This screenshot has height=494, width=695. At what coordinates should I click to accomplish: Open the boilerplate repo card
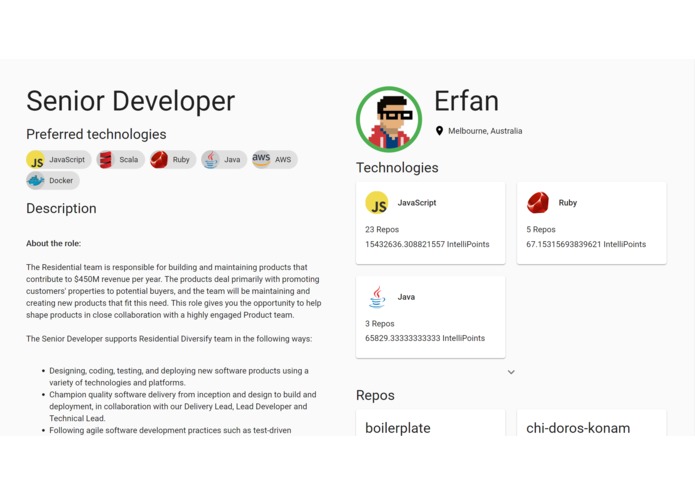[430, 424]
